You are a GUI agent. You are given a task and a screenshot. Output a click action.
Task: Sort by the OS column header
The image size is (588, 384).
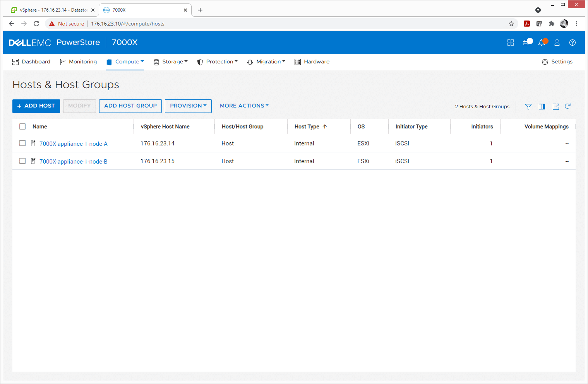pyautogui.click(x=361, y=127)
